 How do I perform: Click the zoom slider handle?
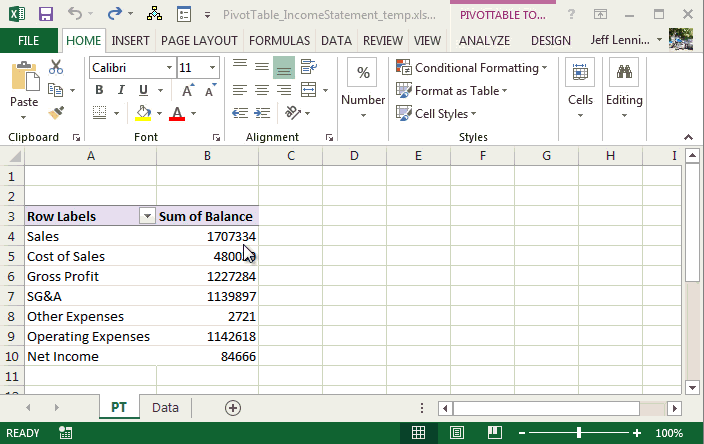[x=579, y=433]
